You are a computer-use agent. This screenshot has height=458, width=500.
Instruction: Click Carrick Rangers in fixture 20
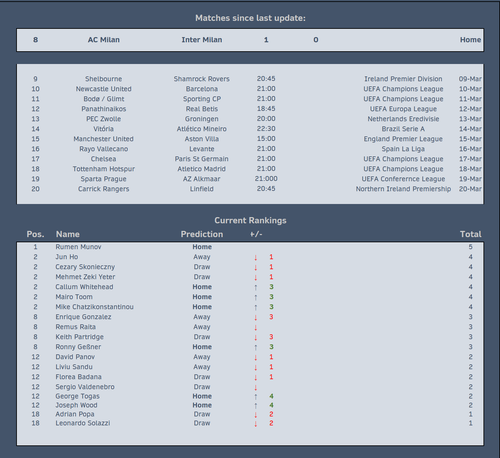pos(103,189)
